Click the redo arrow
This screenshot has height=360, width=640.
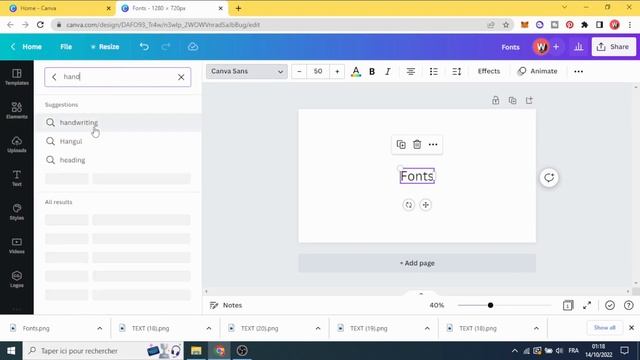point(165,47)
